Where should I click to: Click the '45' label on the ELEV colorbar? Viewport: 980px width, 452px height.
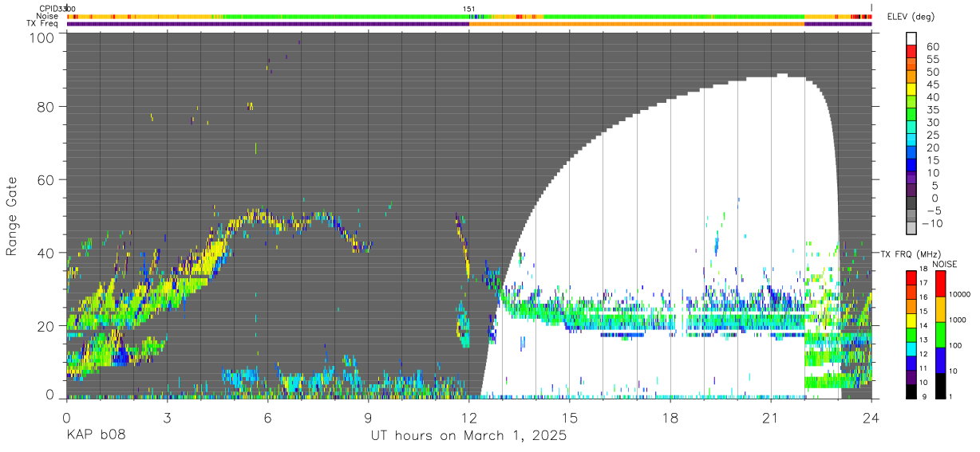point(933,85)
